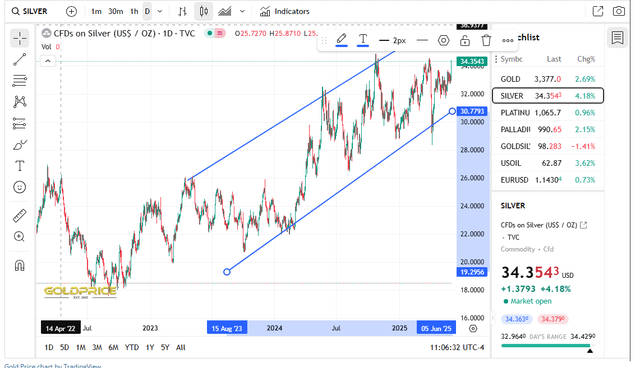This screenshot has width=640, height=368.
Task: Select the trendline anchor at 30.7793
Action: [x=452, y=111]
